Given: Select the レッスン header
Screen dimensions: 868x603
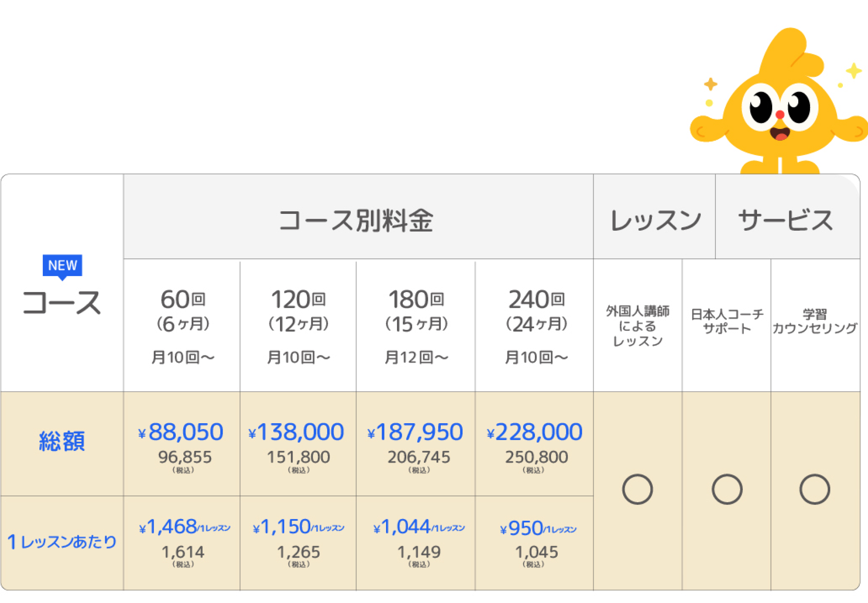Looking at the screenshot, I should [x=655, y=220].
